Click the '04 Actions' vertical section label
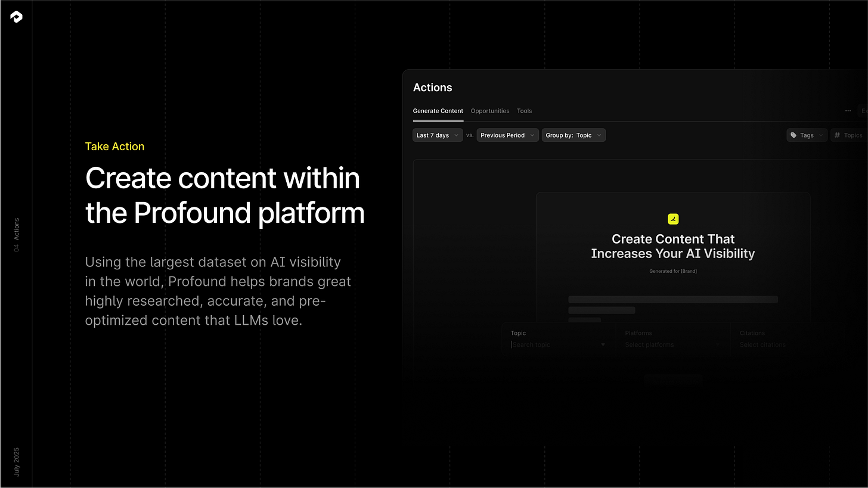 click(17, 235)
